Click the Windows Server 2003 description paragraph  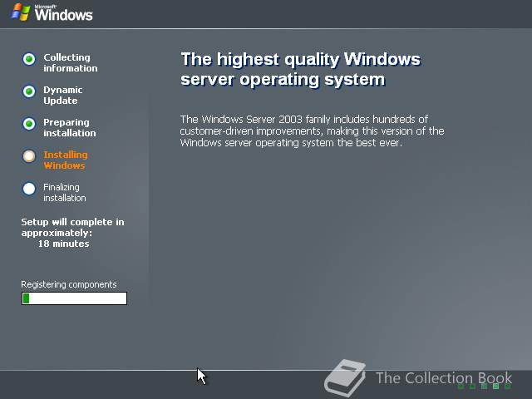pos(313,131)
